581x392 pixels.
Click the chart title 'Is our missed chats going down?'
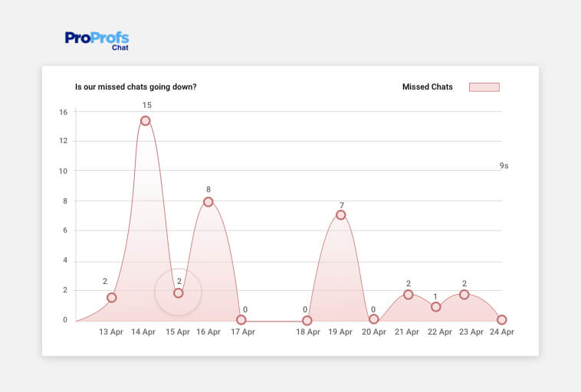(x=136, y=87)
